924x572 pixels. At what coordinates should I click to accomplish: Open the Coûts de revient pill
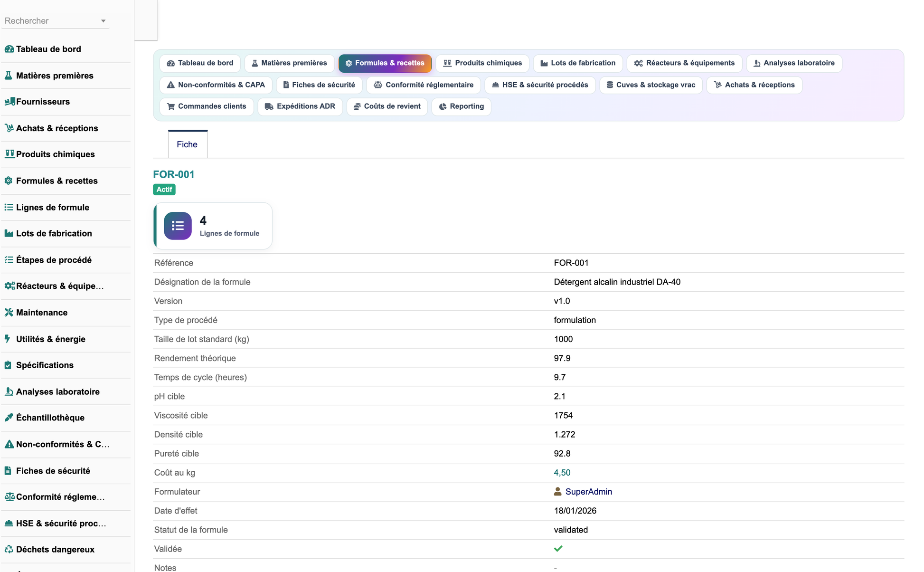(387, 106)
